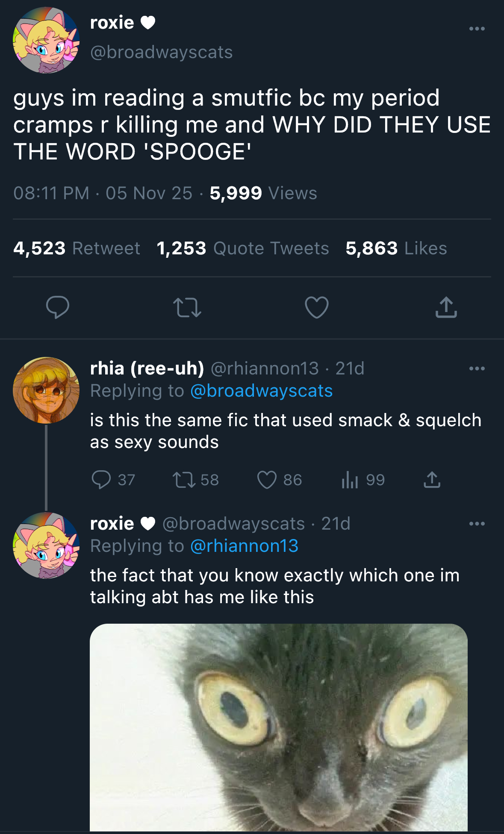
Task: Share the main tweet
Action: pyautogui.click(x=446, y=307)
